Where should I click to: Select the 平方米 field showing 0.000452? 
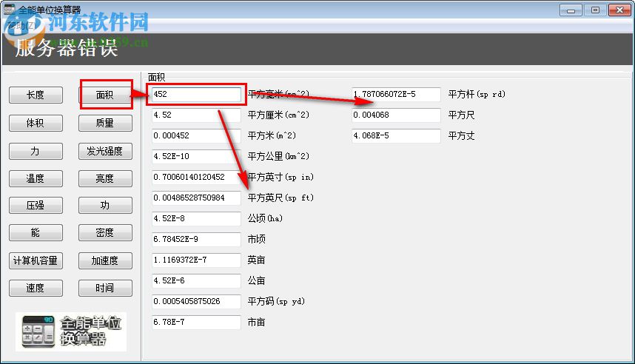pos(196,135)
